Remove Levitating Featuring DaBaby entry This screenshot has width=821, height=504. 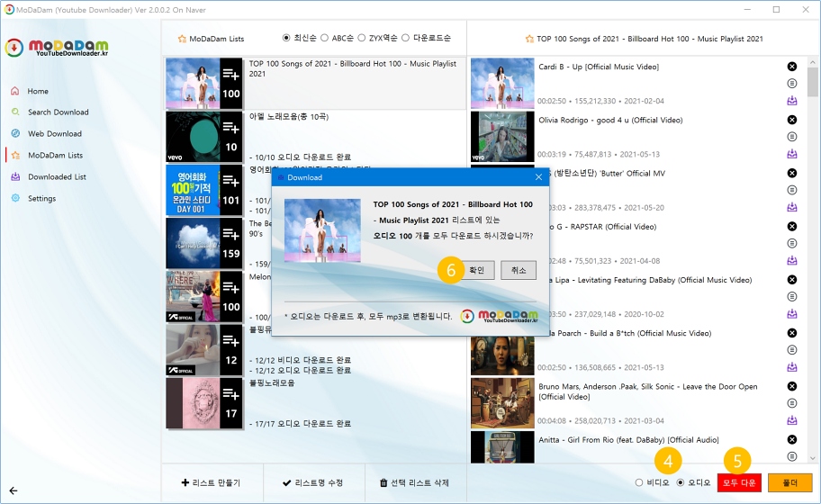(x=792, y=280)
